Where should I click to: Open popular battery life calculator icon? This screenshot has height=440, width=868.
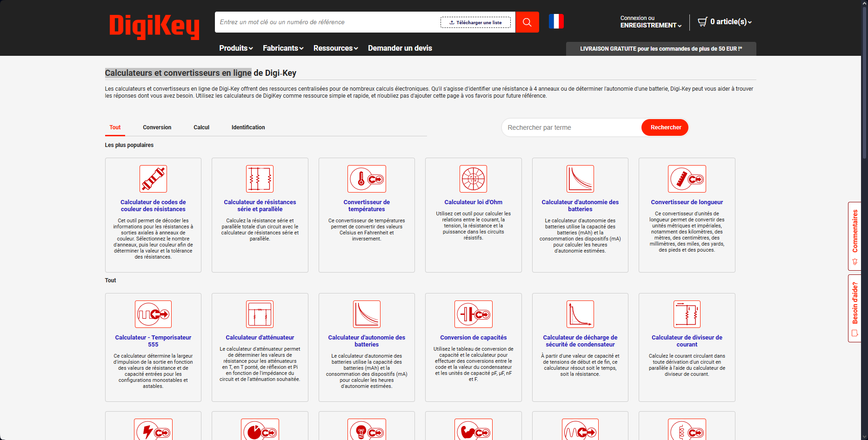point(580,179)
